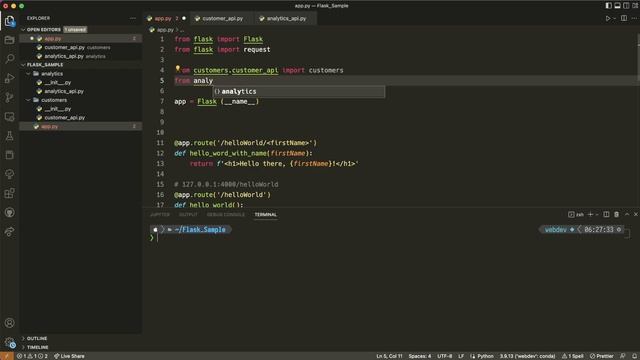Open app.py in the Open Editors list

point(81,38)
